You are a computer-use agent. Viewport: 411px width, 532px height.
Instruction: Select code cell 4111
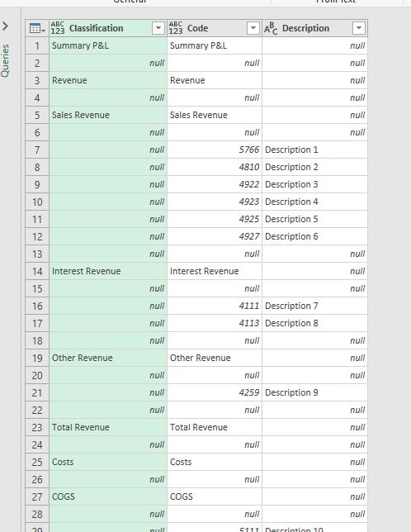pos(215,306)
